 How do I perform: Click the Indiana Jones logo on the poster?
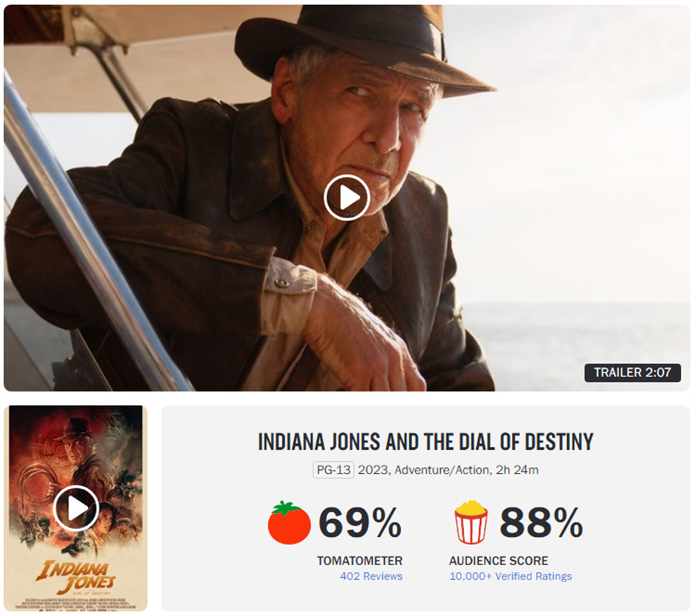click(76, 578)
